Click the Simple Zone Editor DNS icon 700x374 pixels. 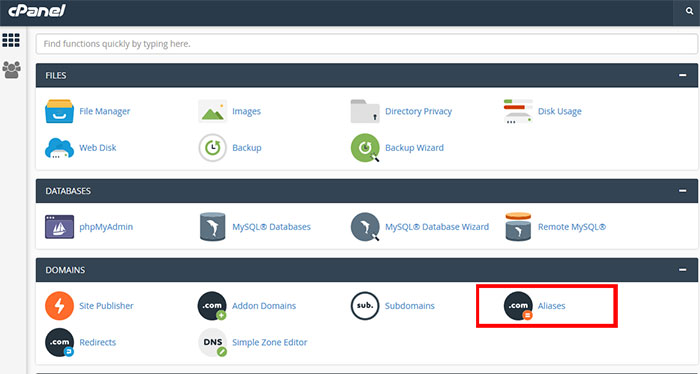pyautogui.click(x=212, y=342)
